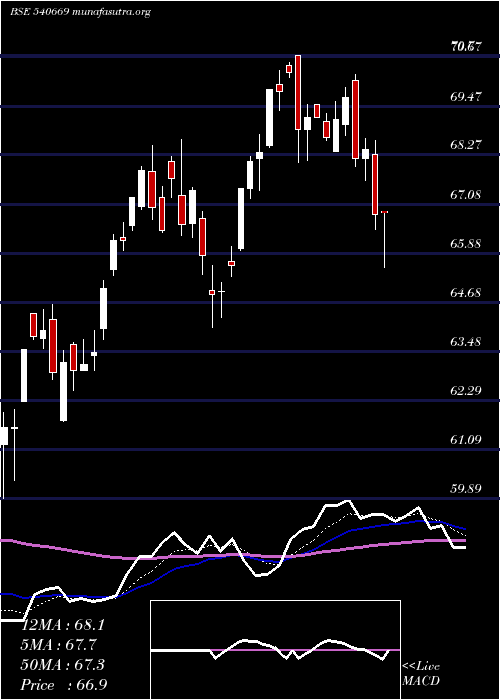This screenshot has width=500, height=700.
Task: Click the 68.27 price axis label
Action: [x=466, y=145]
